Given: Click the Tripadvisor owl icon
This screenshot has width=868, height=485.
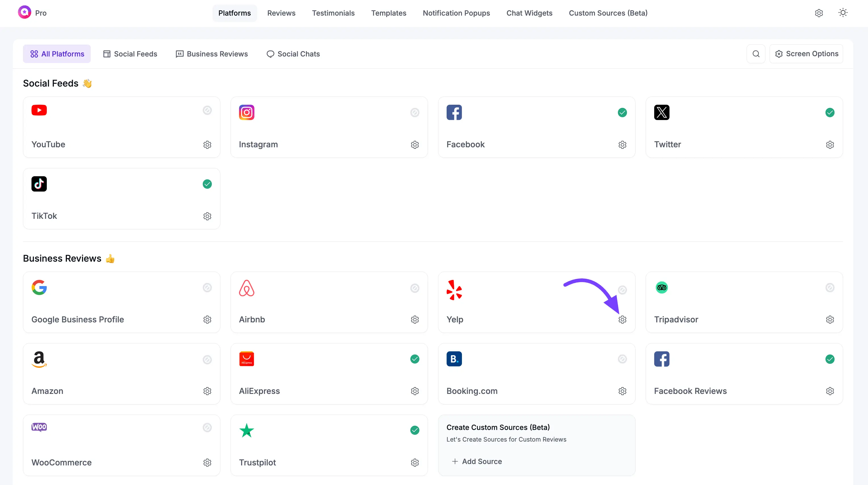Looking at the screenshot, I should 662,287.
